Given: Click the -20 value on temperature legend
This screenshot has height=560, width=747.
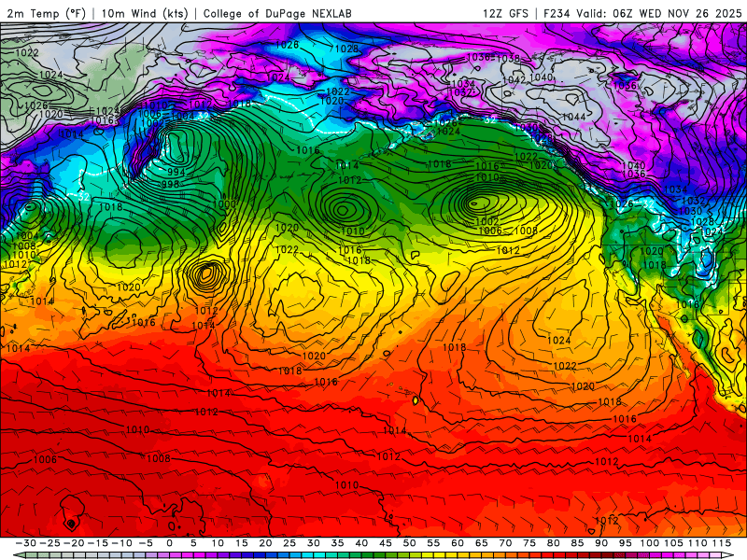Looking at the screenshot, I should coord(74,543).
